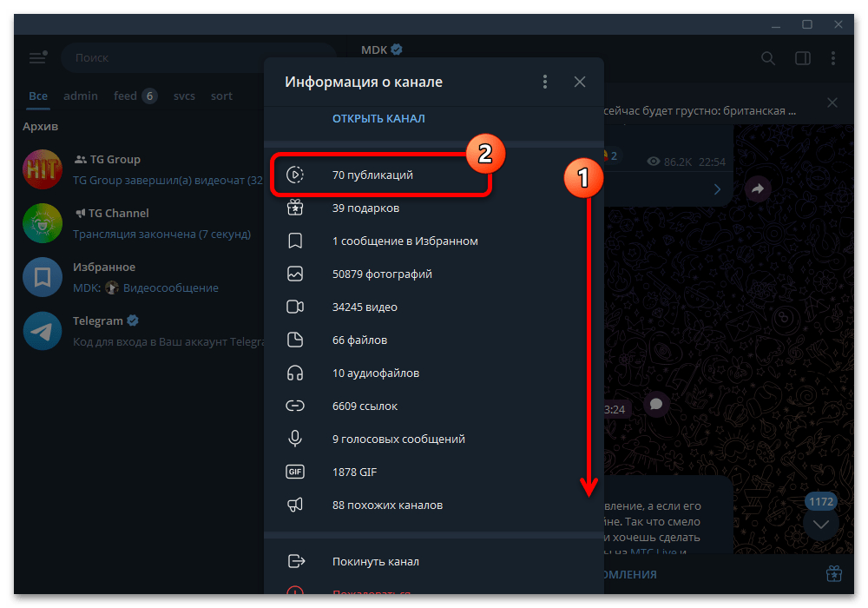868x608 pixels.
Task: Click the GIF badge icon
Action: pyautogui.click(x=295, y=472)
